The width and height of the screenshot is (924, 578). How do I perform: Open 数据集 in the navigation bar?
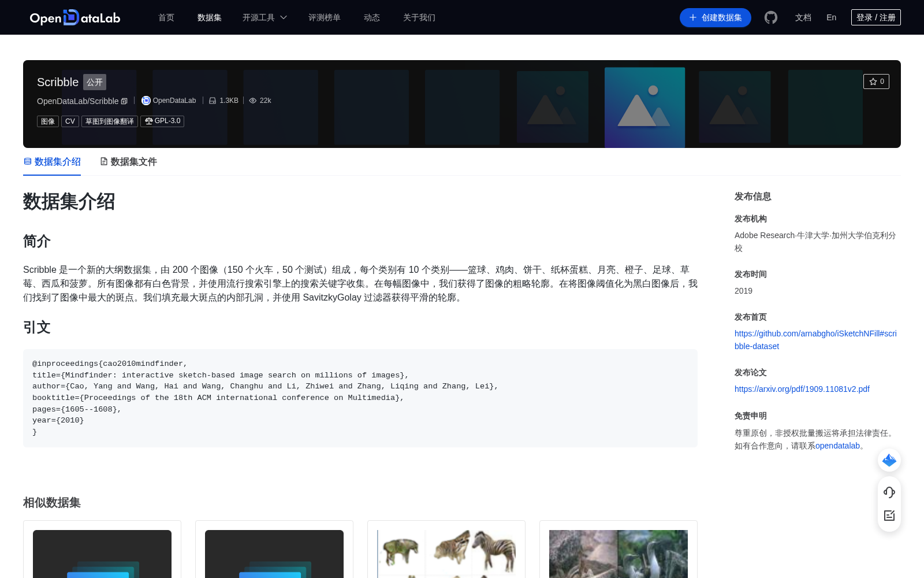point(210,18)
